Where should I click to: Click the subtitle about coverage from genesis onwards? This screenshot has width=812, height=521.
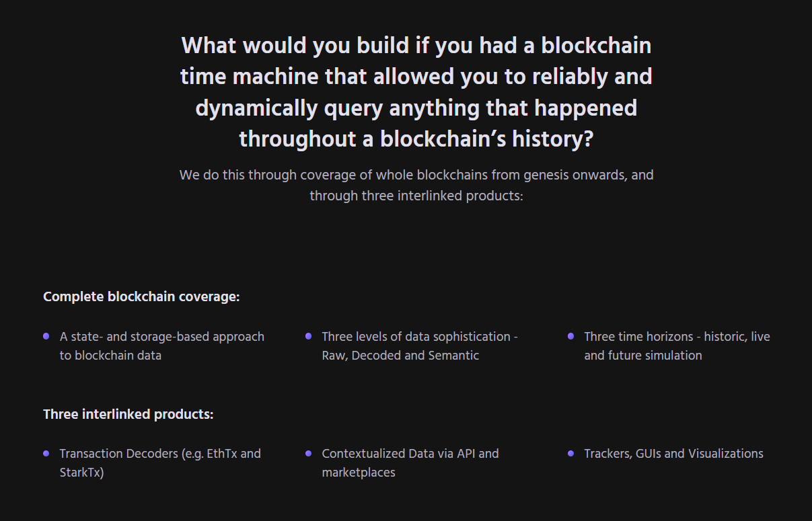pos(416,175)
